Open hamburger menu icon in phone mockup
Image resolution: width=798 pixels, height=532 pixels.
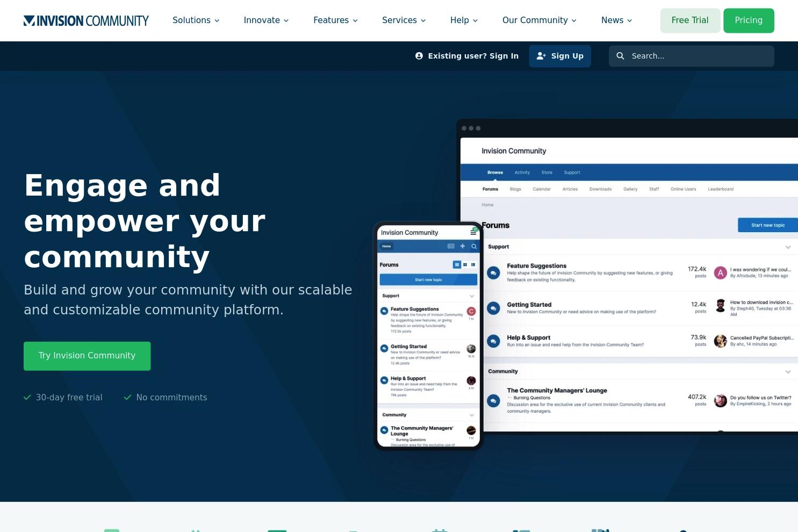point(473,232)
